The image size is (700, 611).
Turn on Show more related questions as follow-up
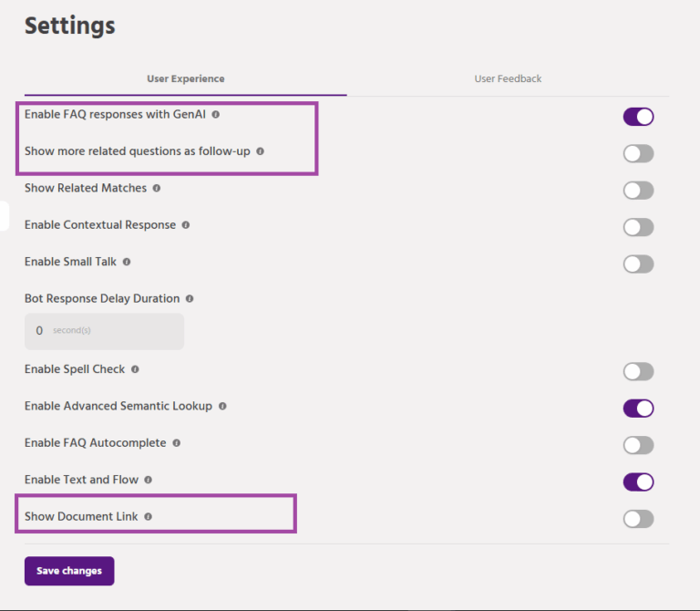click(x=638, y=153)
